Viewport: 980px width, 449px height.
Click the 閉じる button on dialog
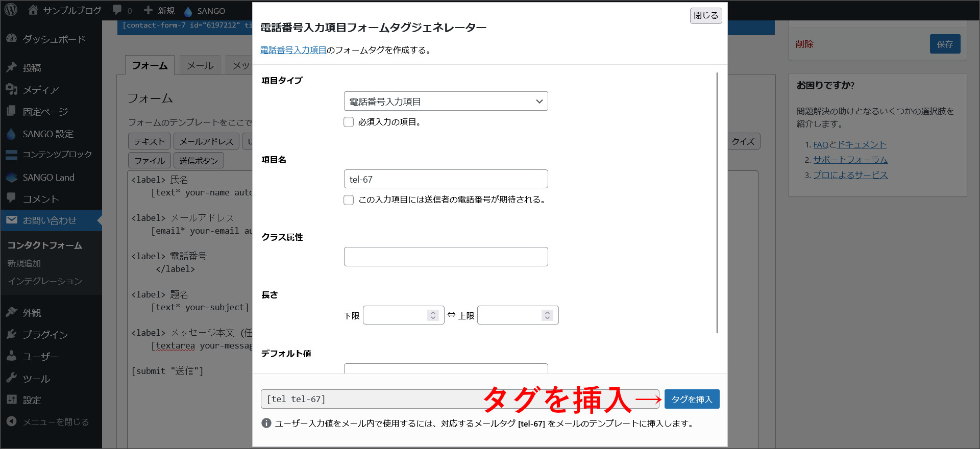[x=706, y=15]
